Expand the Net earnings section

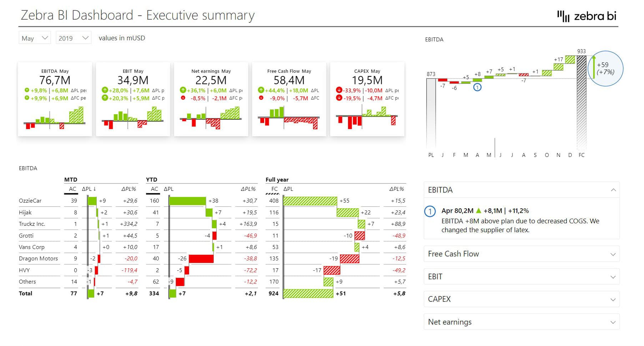tap(613, 322)
